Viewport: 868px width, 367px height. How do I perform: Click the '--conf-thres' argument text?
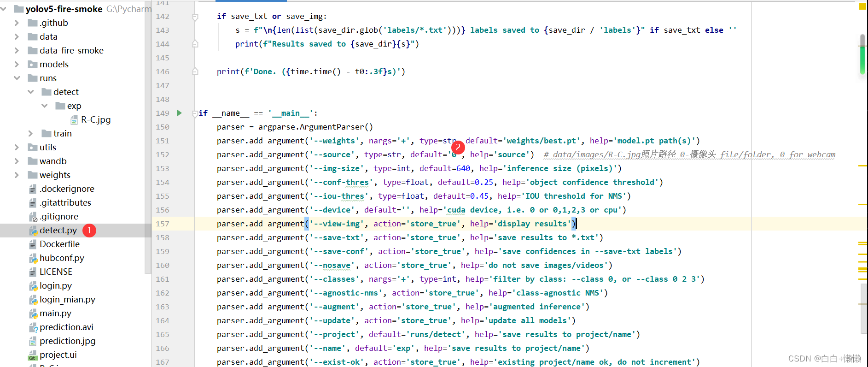coord(341,182)
